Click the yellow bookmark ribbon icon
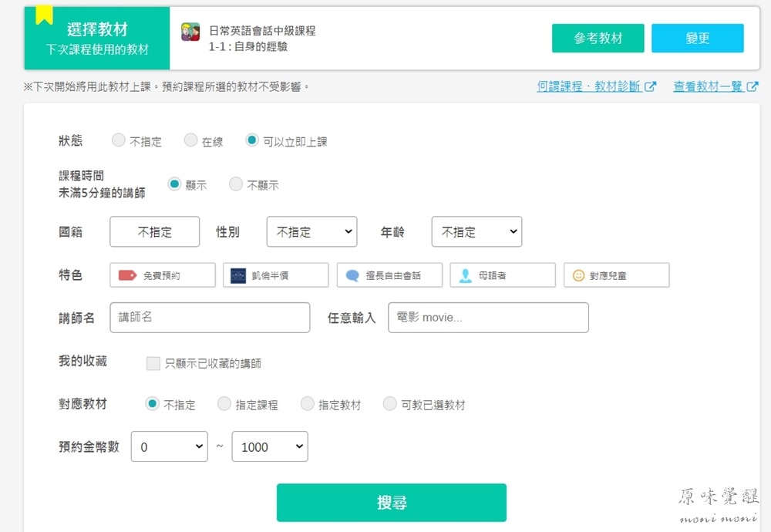The image size is (771, 532). (44, 14)
